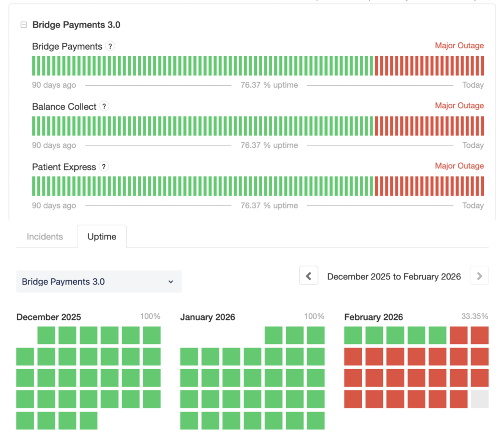Click the gray February 28 day square

(479, 399)
